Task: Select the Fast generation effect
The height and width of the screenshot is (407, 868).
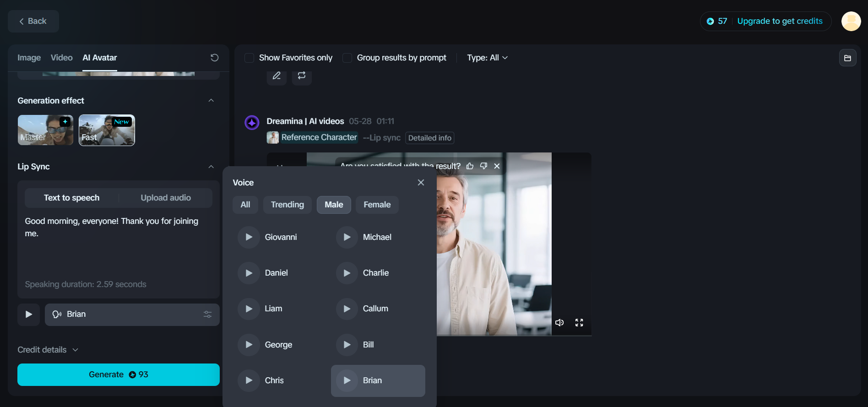Action: (107, 130)
